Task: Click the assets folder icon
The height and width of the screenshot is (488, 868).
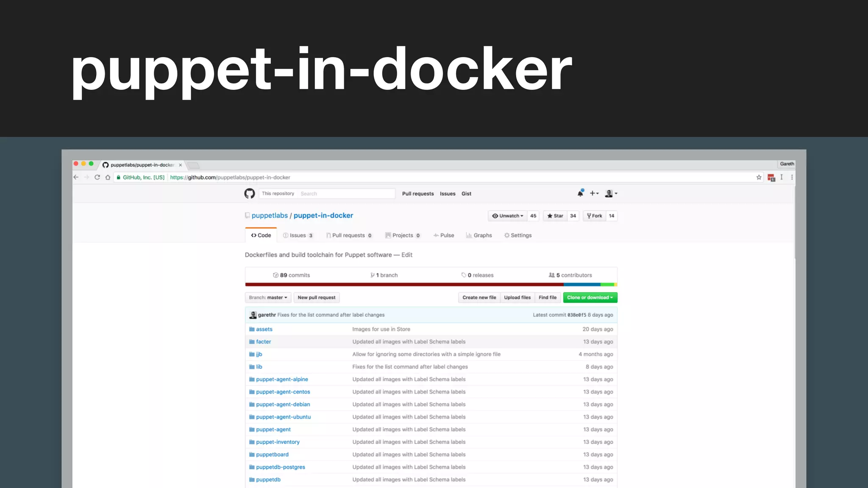Action: pyautogui.click(x=252, y=329)
